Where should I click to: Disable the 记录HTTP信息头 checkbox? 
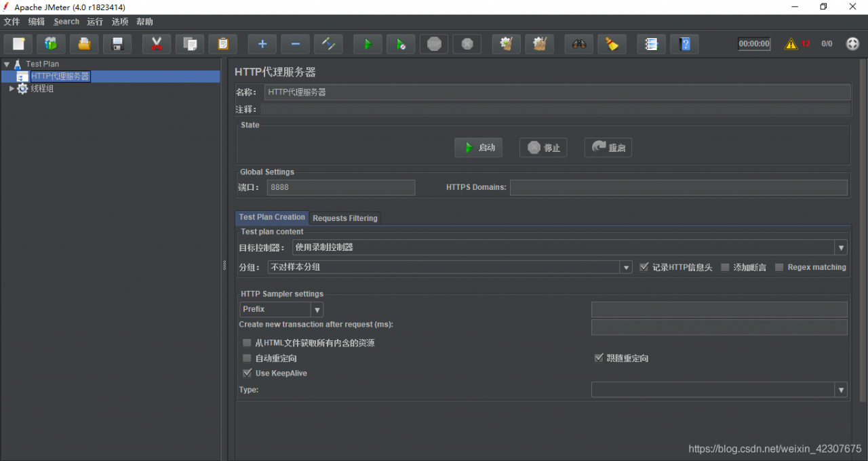tap(645, 267)
